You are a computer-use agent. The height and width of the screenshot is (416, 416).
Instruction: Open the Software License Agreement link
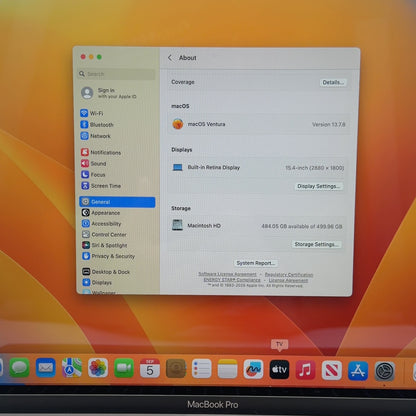227,274
